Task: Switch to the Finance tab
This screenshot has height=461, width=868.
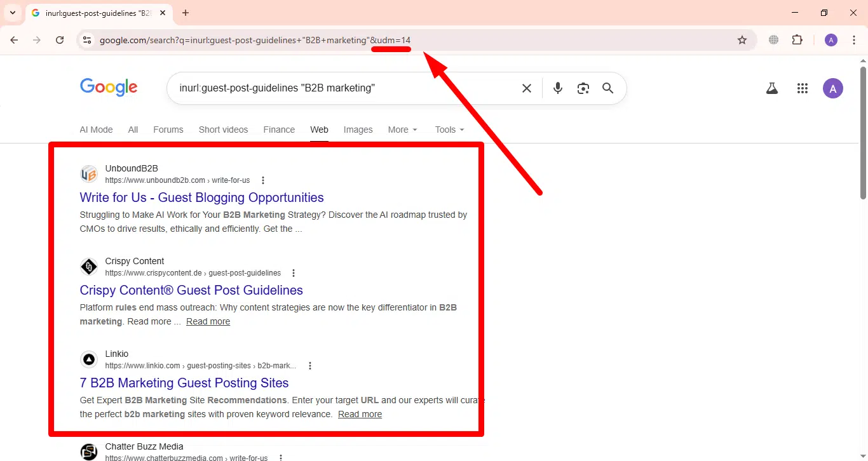Action: (279, 130)
